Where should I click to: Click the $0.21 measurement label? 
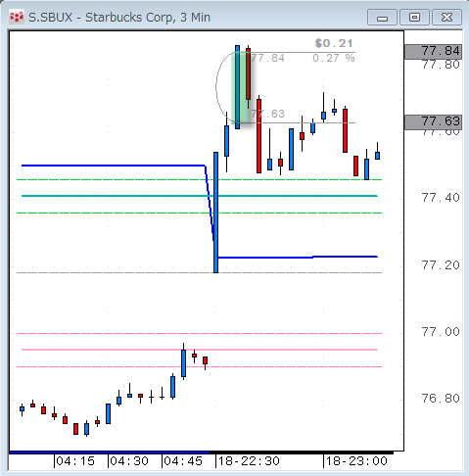[334, 43]
